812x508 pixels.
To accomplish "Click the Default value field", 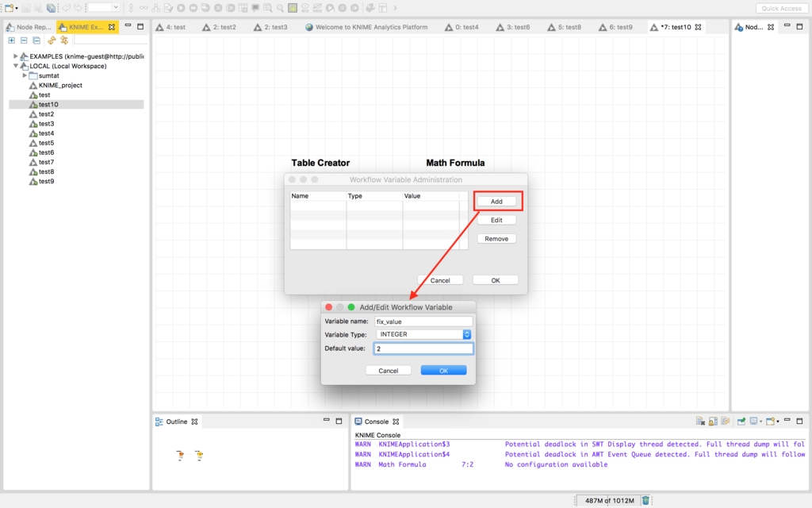I will click(x=423, y=348).
